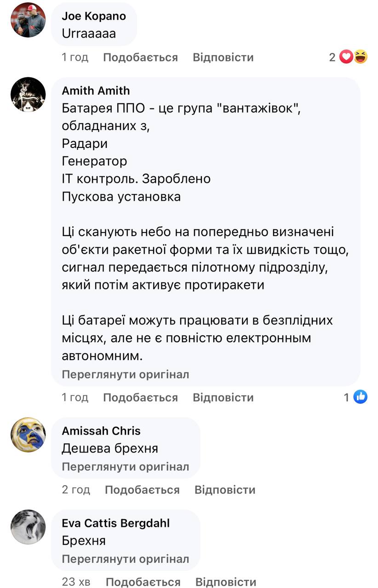Open Amith Amith's profile avatar

(x=28, y=94)
